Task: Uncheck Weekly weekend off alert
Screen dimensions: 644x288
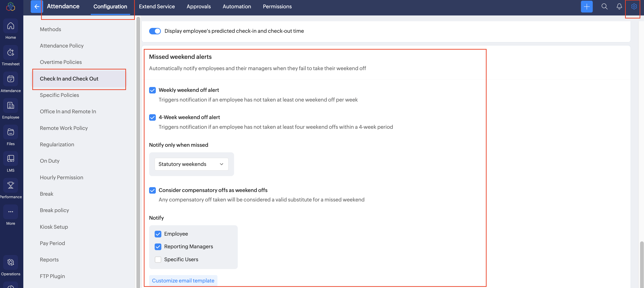Action: coord(152,90)
